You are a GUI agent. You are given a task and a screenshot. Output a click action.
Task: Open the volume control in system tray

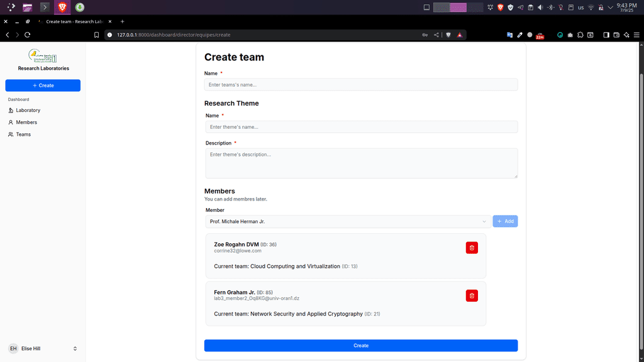click(x=540, y=8)
